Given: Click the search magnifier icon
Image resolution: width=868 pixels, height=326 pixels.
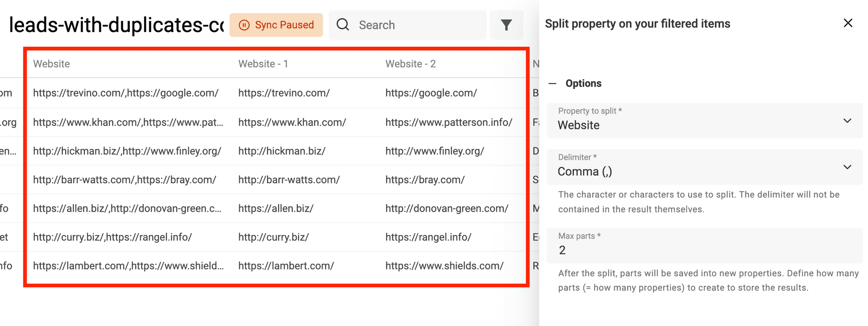Looking at the screenshot, I should 343,25.
